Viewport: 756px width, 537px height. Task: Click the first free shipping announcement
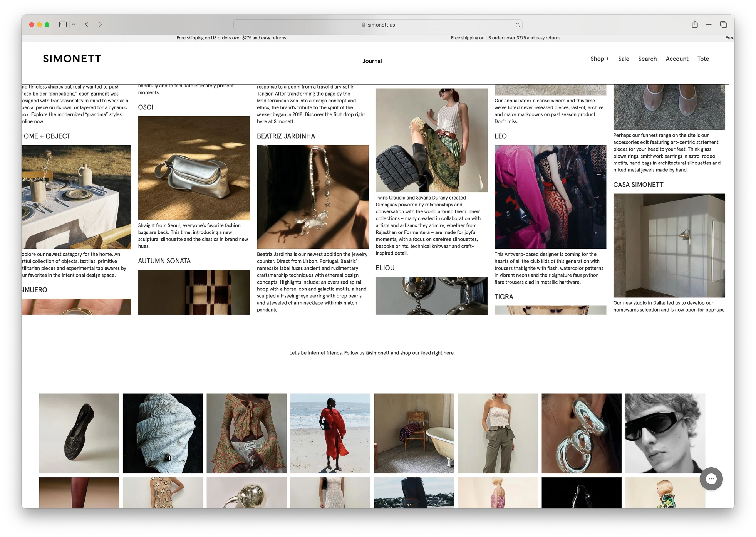click(232, 38)
